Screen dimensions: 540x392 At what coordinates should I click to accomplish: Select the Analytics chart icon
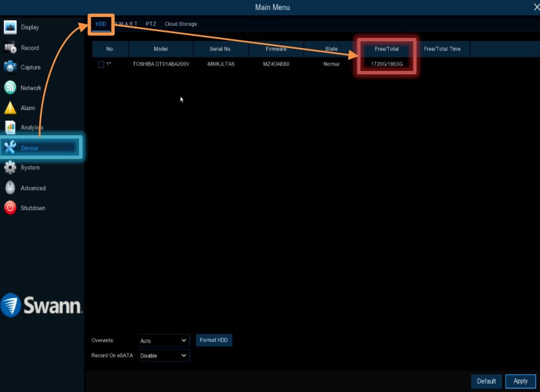pos(10,127)
